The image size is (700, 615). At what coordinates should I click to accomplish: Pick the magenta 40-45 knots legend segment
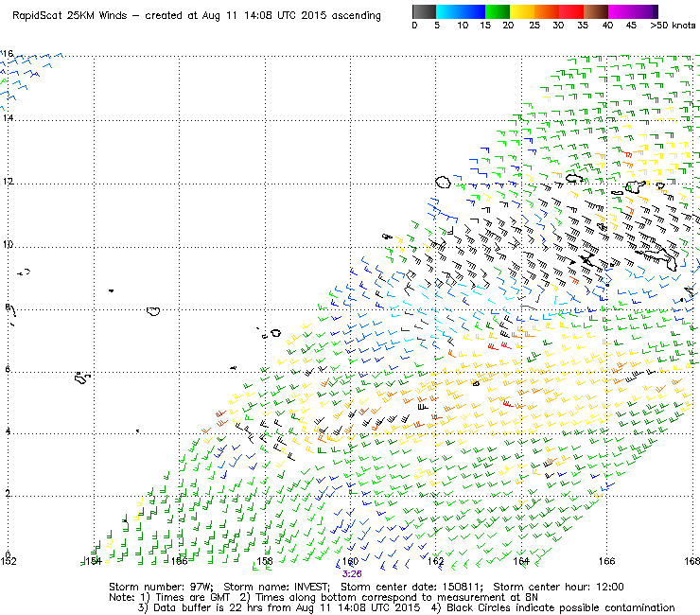[x=621, y=11]
